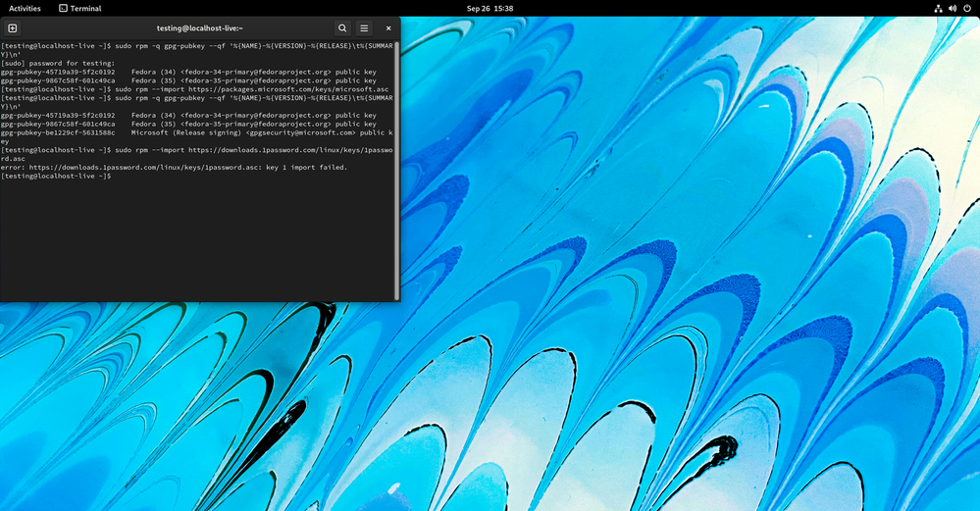Show the calendar from the Sep 26 clock

click(490, 8)
